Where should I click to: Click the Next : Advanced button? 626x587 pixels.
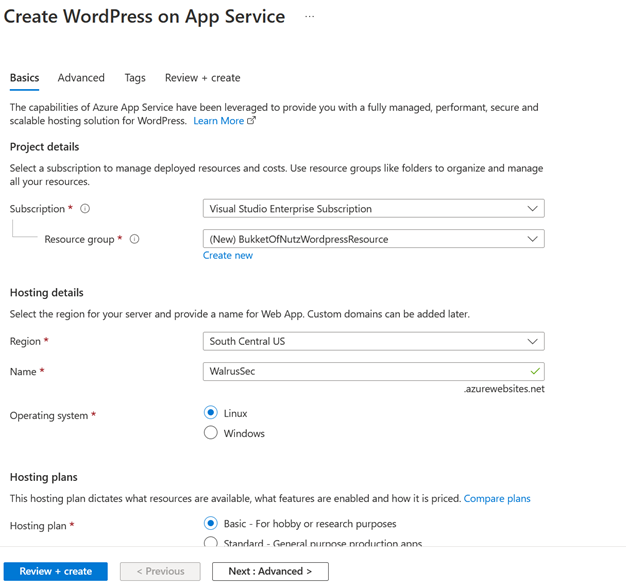[x=270, y=571]
